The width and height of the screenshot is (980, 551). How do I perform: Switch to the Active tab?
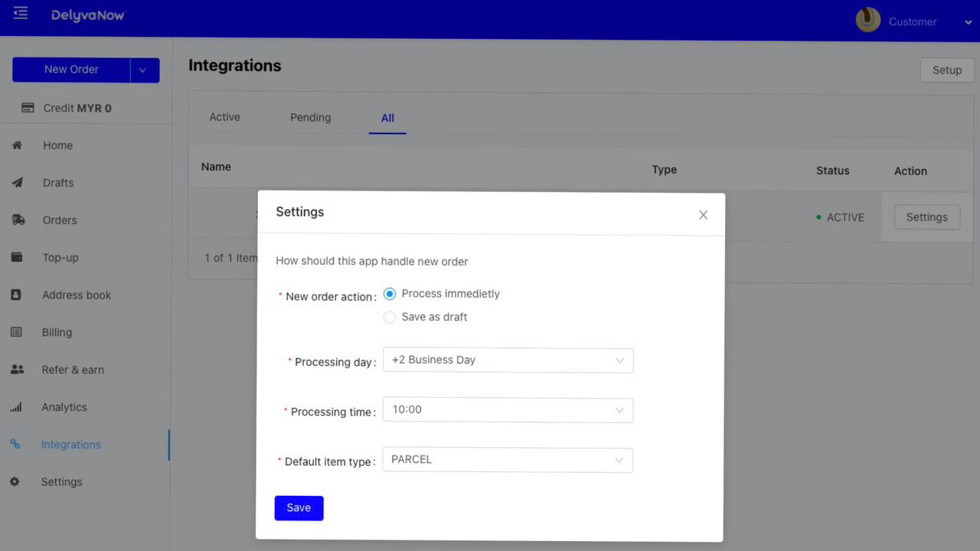click(x=225, y=117)
